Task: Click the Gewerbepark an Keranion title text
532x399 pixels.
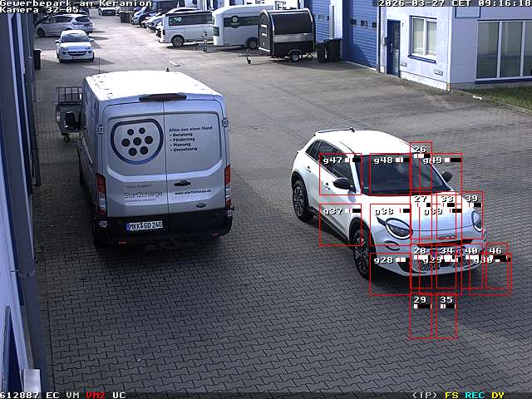Action: pos(76,3)
